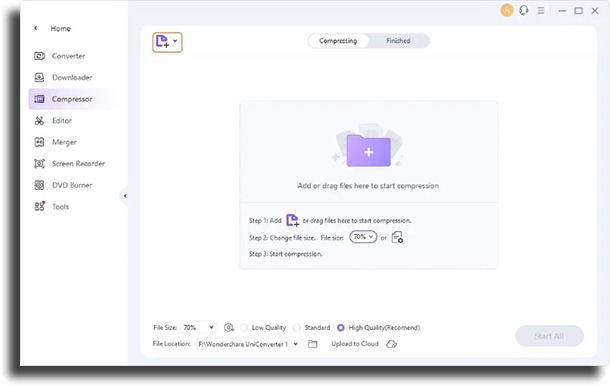The height and width of the screenshot is (386, 610).
Task: Click the Start All button
Action: click(x=549, y=336)
